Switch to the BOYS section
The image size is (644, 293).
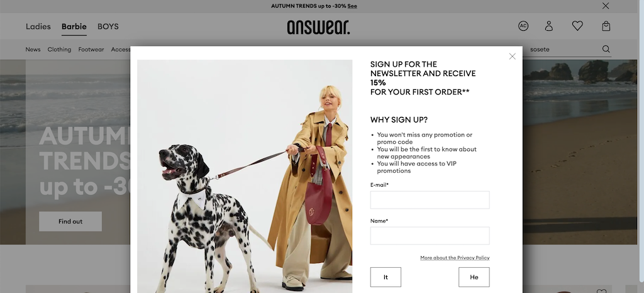[108, 26]
